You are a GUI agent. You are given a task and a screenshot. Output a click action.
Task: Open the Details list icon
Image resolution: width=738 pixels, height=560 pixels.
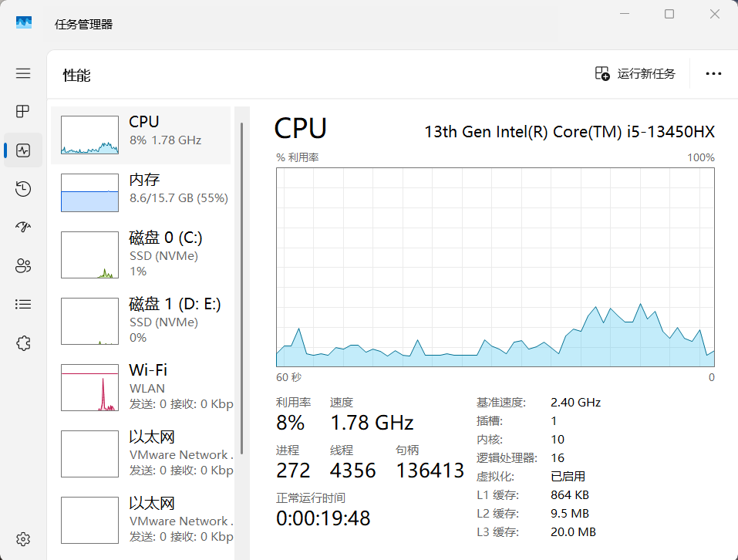pos(23,305)
